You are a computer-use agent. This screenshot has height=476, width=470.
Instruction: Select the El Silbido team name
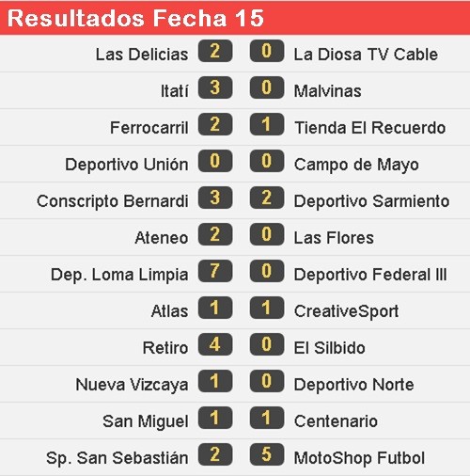click(329, 348)
